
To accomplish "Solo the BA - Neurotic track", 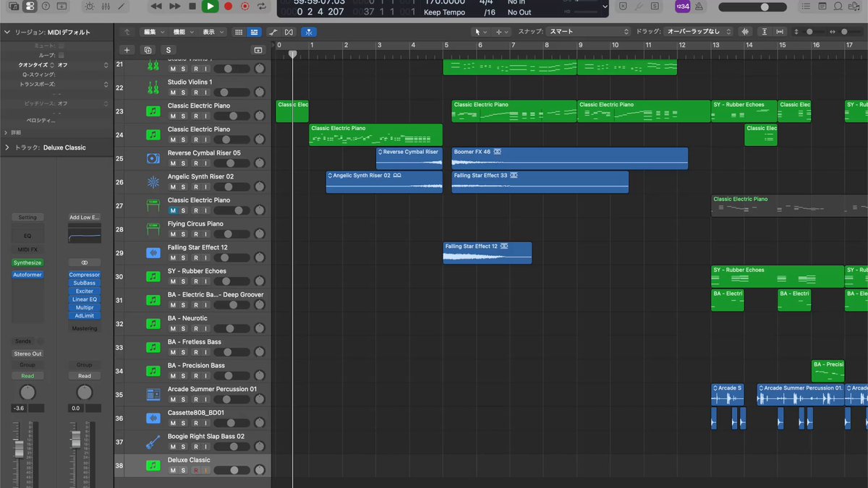I will [x=184, y=329].
